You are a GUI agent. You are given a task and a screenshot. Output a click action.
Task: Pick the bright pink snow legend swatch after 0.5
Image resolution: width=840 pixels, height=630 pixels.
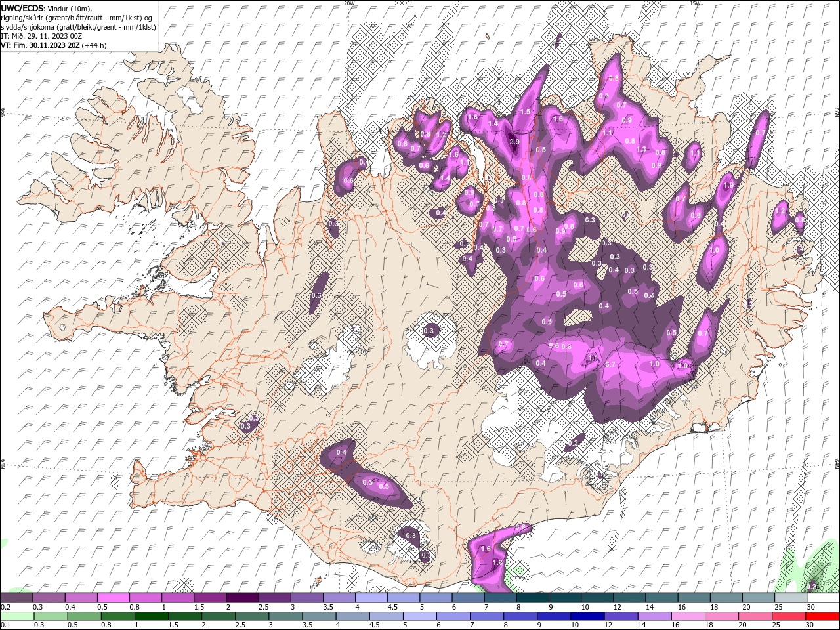coord(113,598)
